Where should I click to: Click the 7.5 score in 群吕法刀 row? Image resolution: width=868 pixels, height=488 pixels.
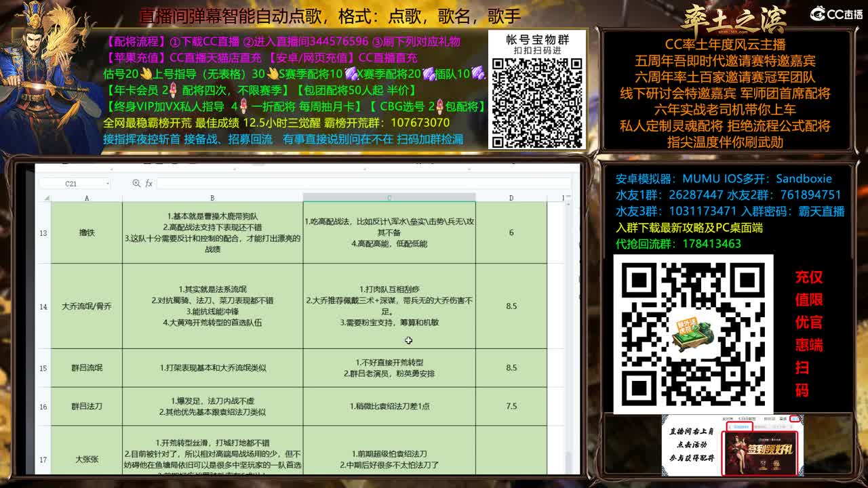tap(511, 407)
